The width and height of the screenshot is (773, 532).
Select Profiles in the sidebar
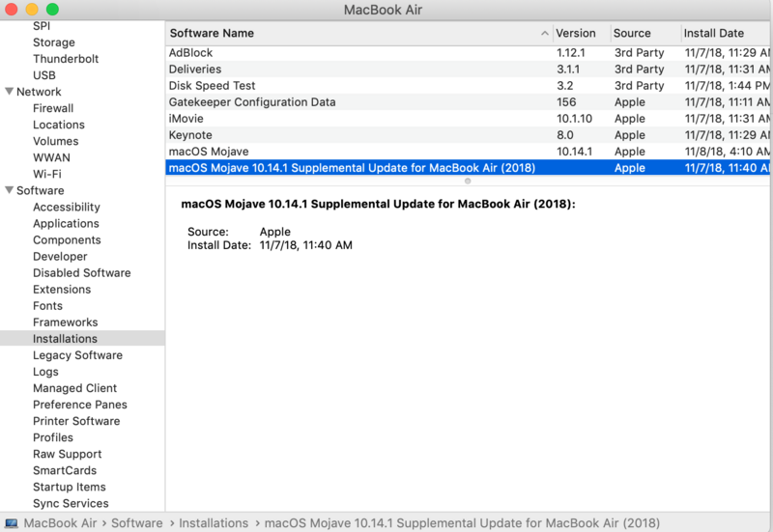53,437
